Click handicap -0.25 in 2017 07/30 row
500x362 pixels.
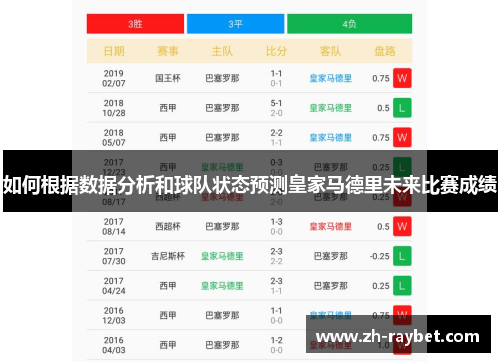tap(380, 257)
